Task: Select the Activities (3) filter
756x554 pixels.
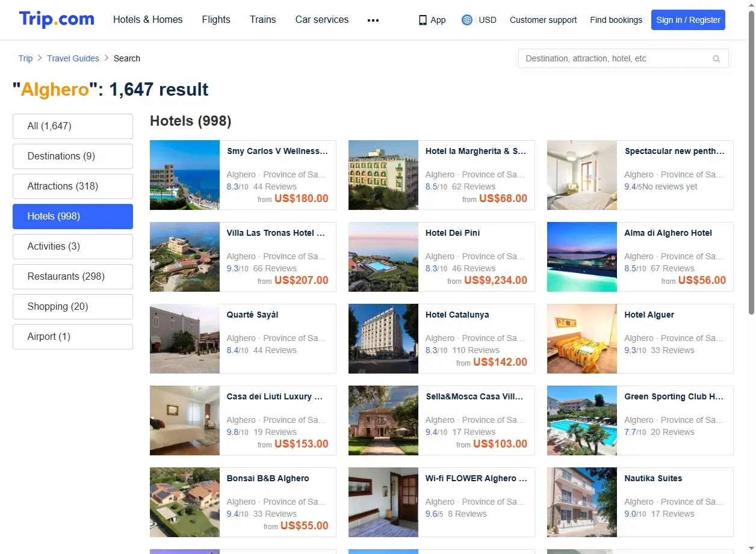Action: 73,247
